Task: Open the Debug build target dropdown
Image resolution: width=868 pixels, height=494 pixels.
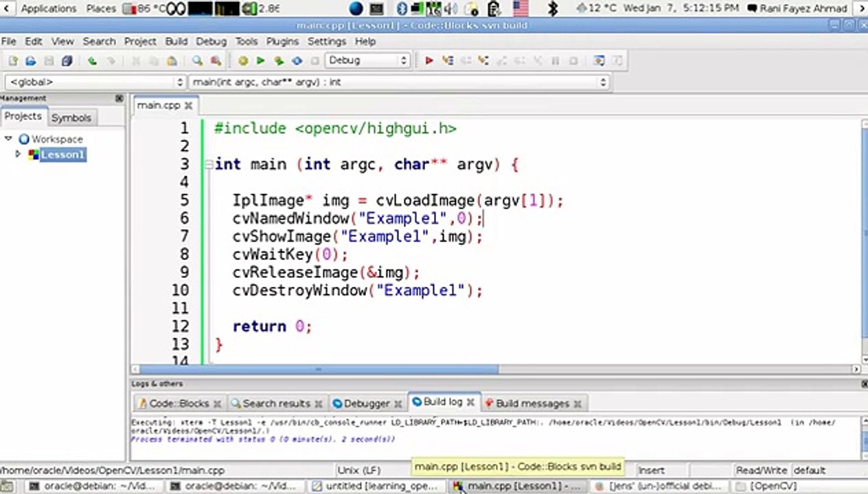Action: point(367,60)
